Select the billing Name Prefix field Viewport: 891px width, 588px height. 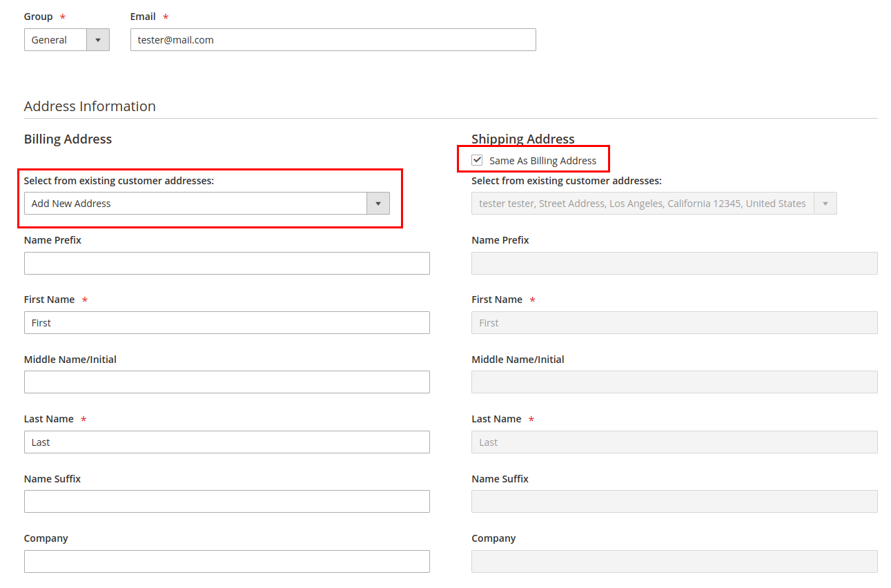pos(226,263)
